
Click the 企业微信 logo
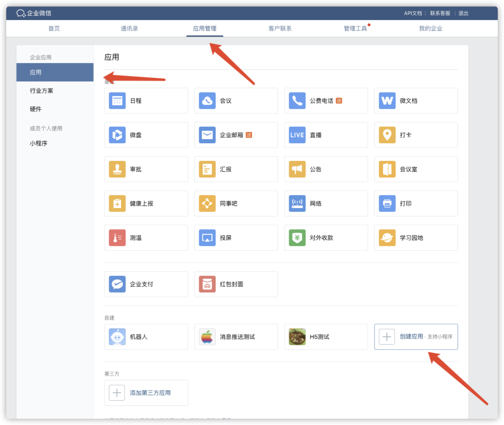click(34, 13)
